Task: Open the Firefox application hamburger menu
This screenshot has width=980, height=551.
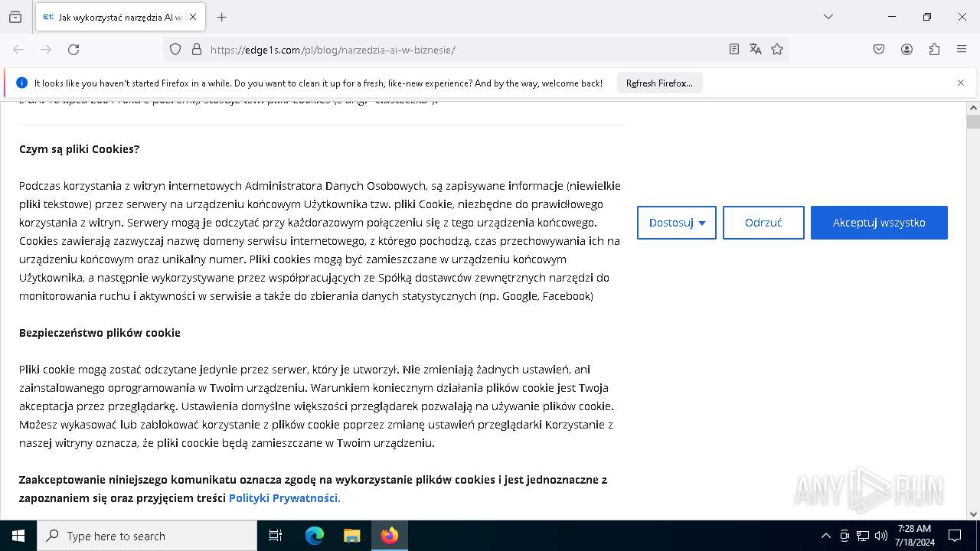Action: pyautogui.click(x=962, y=49)
